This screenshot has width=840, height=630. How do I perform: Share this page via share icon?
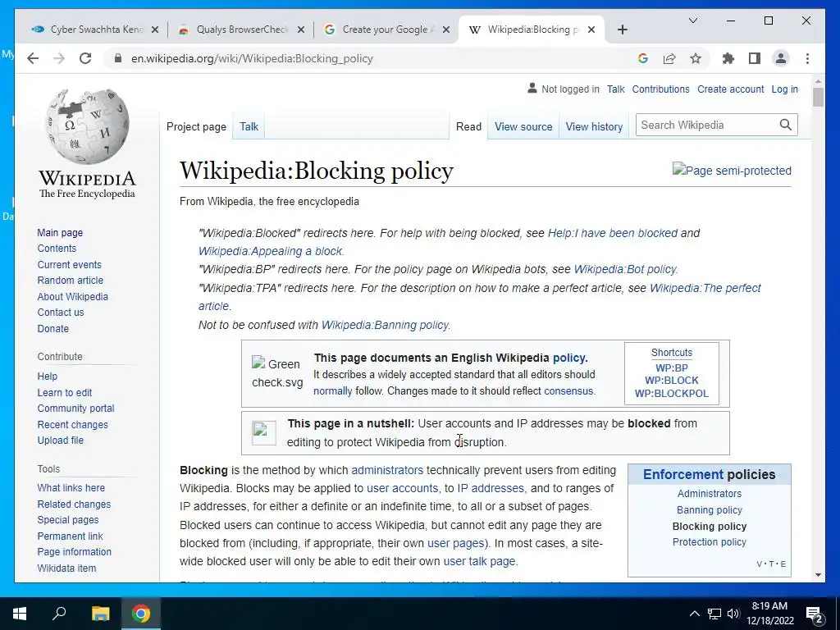coord(669,58)
